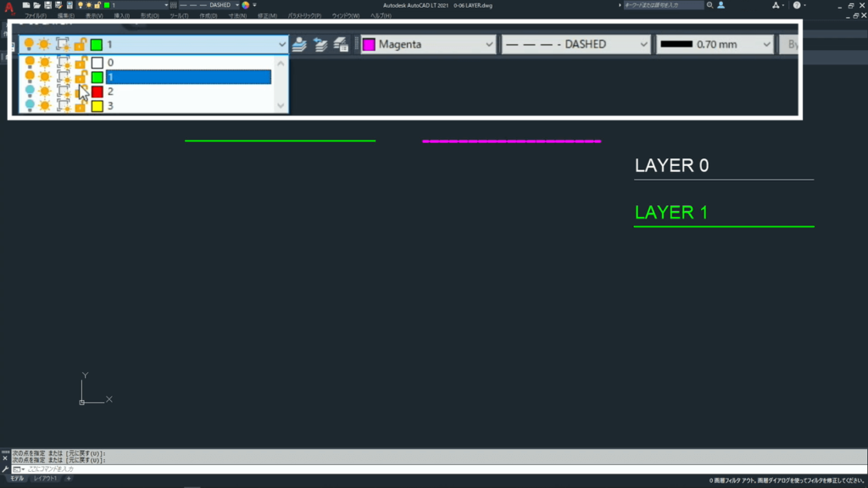Turn on the lightbulb for layer 3
Image resolution: width=868 pixels, height=488 pixels.
pyautogui.click(x=30, y=105)
